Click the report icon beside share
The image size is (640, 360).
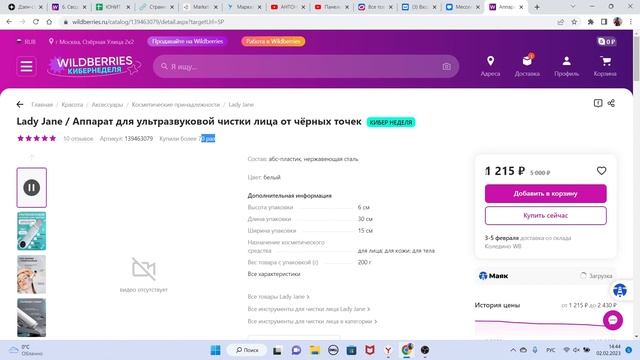click(x=598, y=103)
